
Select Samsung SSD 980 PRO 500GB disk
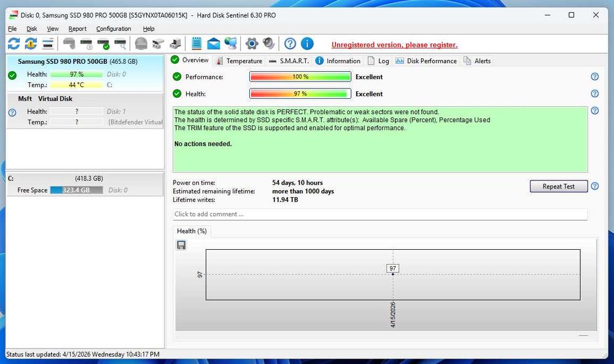click(x=85, y=73)
